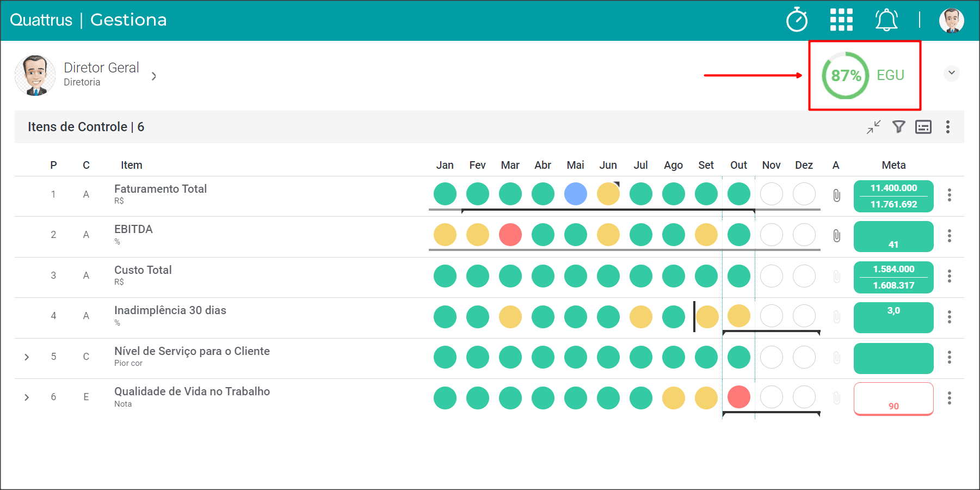Select the empty Nov dot for Custo Total

point(772,276)
